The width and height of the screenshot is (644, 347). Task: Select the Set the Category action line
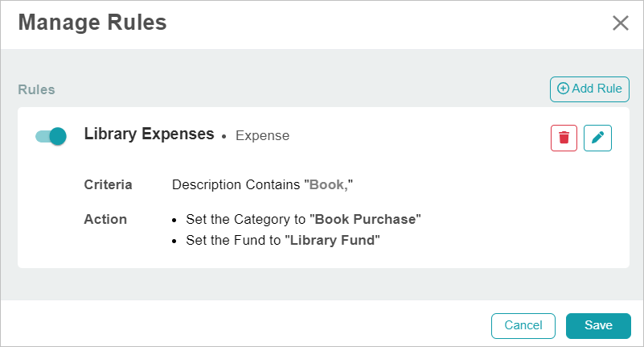click(304, 219)
